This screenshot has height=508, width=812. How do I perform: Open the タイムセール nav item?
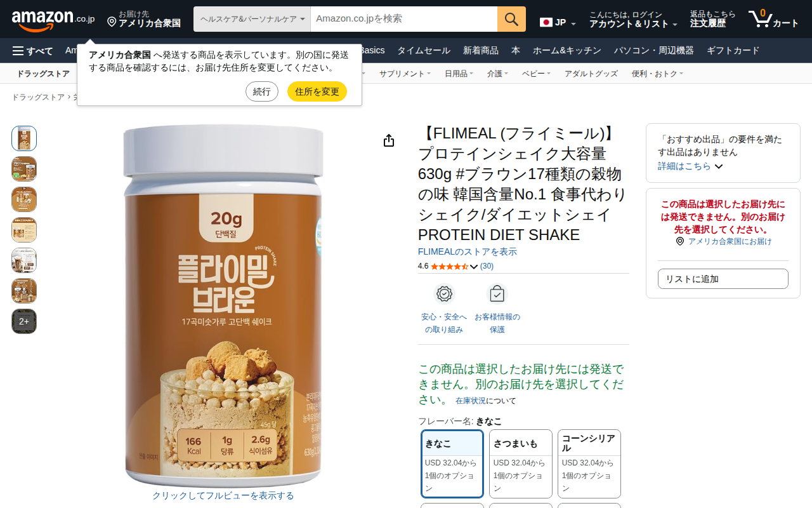click(424, 51)
